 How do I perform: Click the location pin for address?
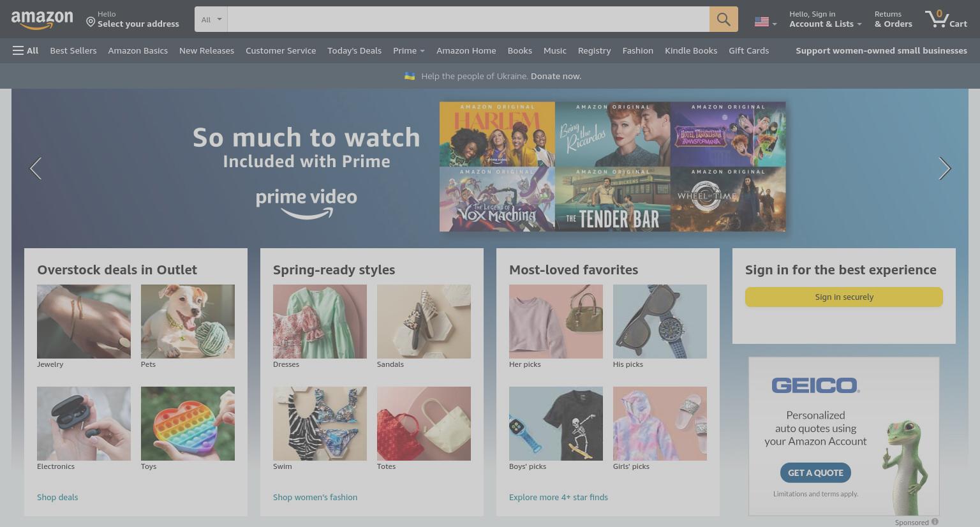[x=91, y=22]
